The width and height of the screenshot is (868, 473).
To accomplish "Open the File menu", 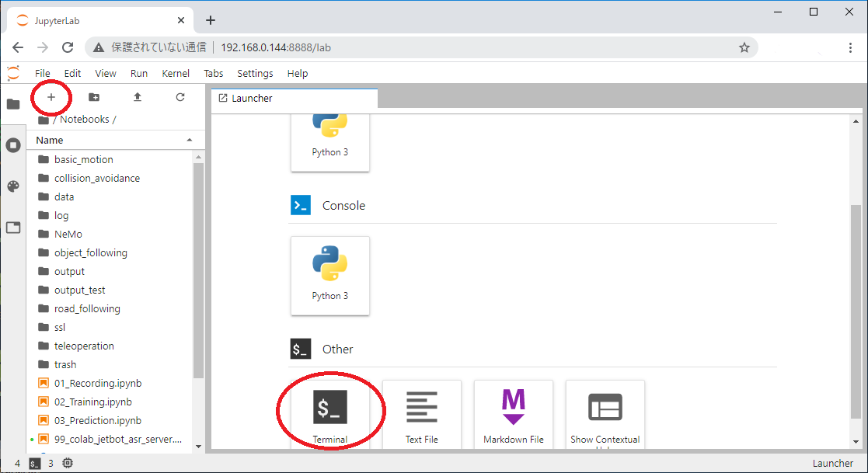I will (x=43, y=74).
